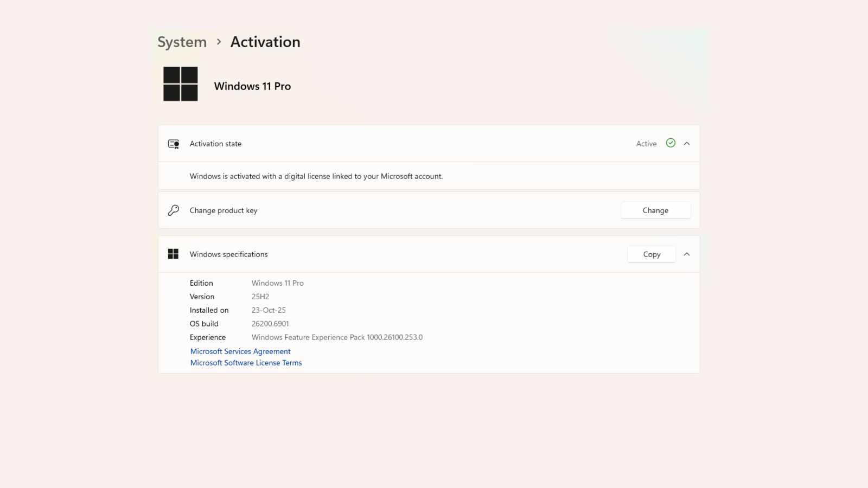Image resolution: width=868 pixels, height=488 pixels.
Task: Click the Activation state certificate icon
Action: tap(174, 144)
